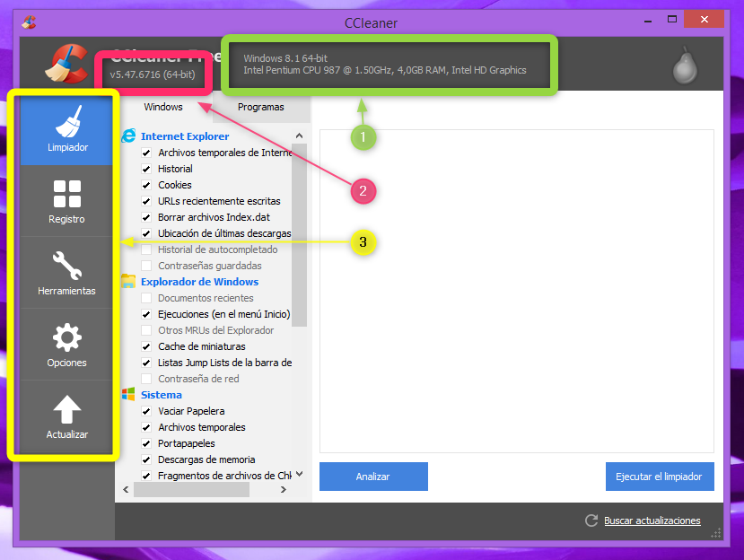744x560 pixels.
Task: Select the Explorador de Windows heading
Action: (200, 282)
